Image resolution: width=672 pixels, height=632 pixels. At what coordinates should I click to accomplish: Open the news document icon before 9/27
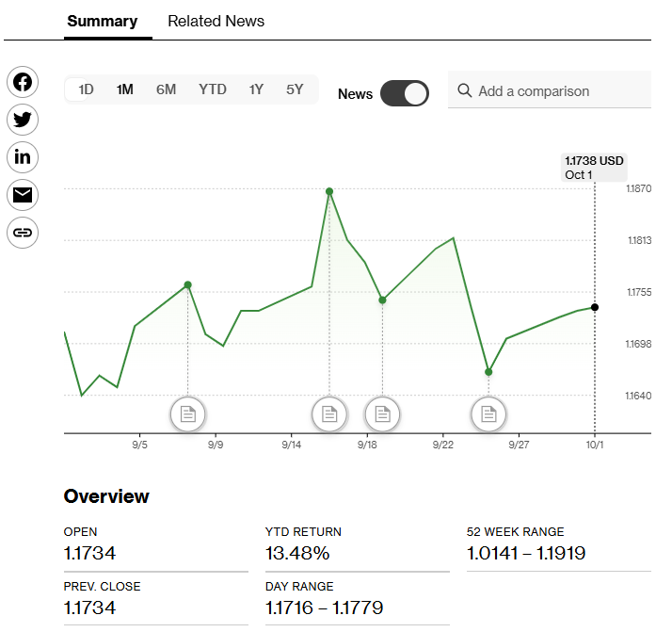point(488,413)
